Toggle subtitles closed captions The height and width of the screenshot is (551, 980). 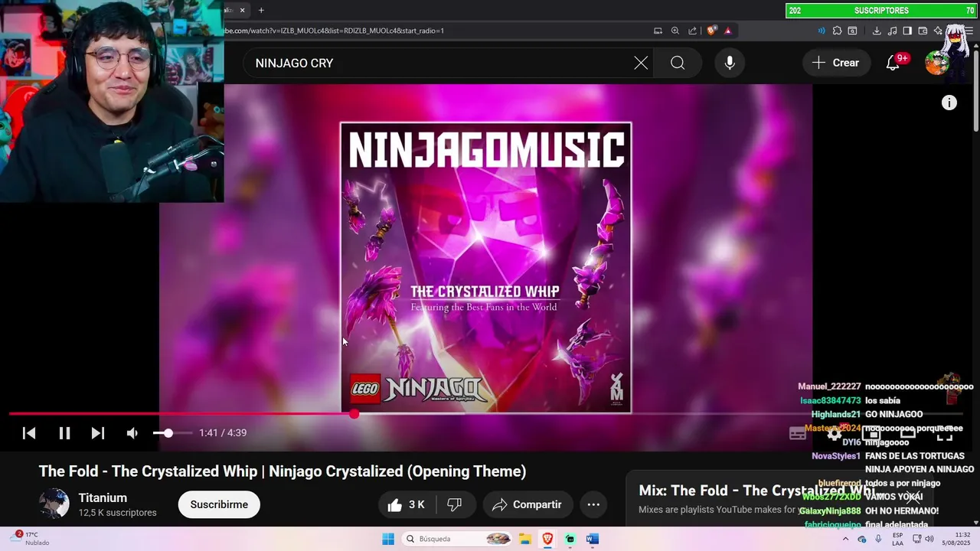(798, 434)
